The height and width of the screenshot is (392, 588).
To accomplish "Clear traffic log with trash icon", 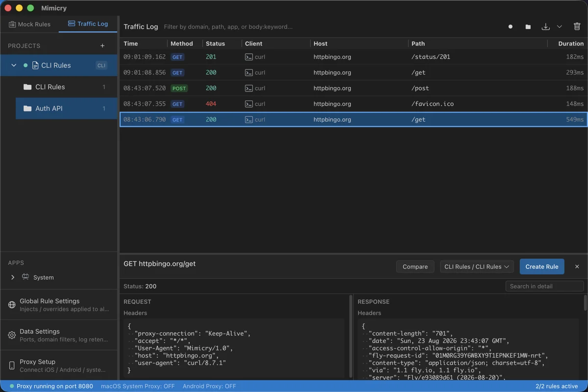I will tap(577, 26).
